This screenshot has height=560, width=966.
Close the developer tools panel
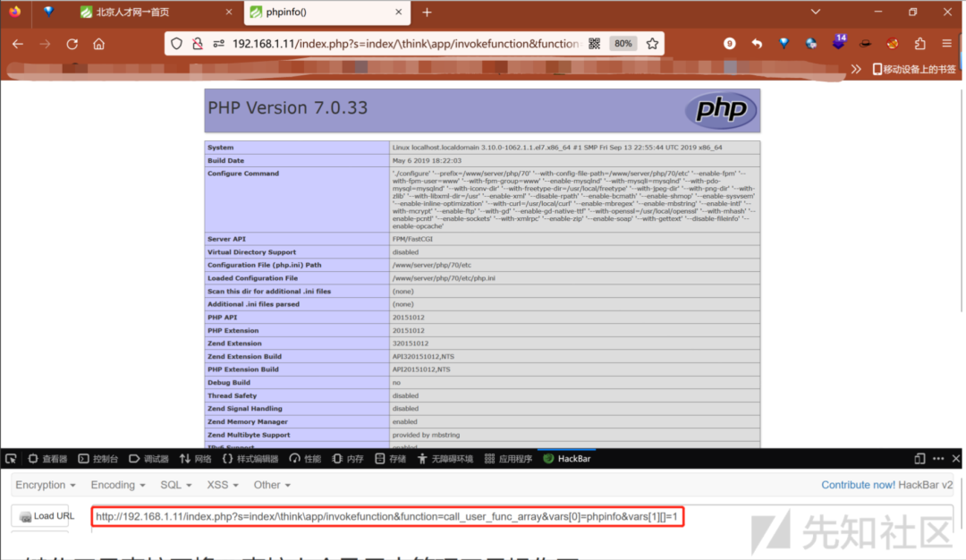[x=955, y=458]
